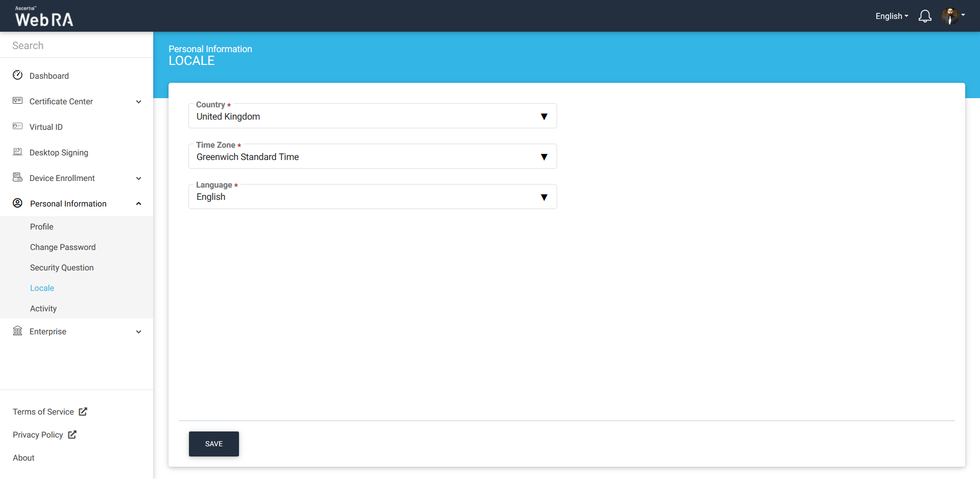
Task: Click the Terms of Service external link icon
Action: [83, 412]
